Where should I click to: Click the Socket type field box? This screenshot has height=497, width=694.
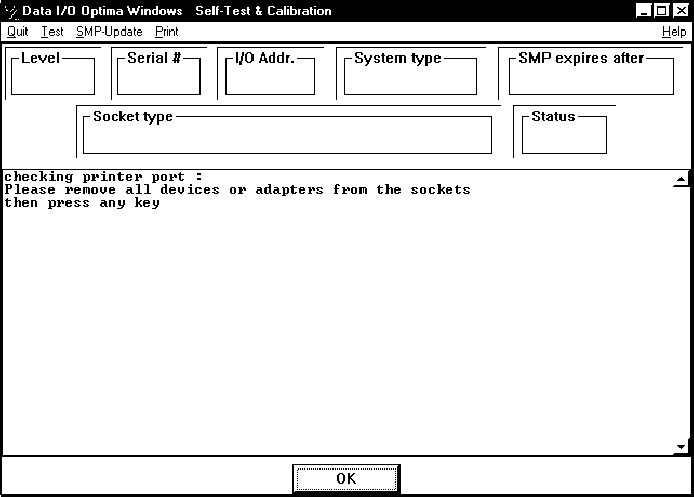coord(287,135)
